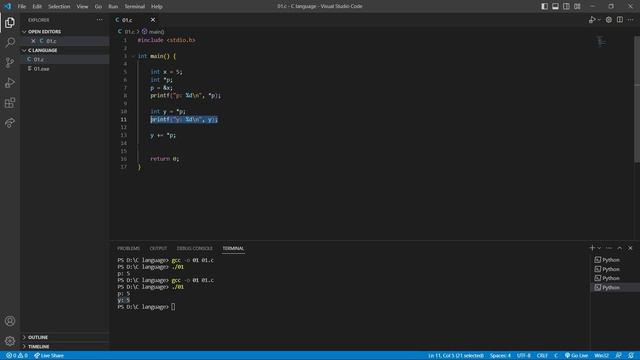The width and height of the screenshot is (640, 360).
Task: Open the View menu
Action: point(82,6)
